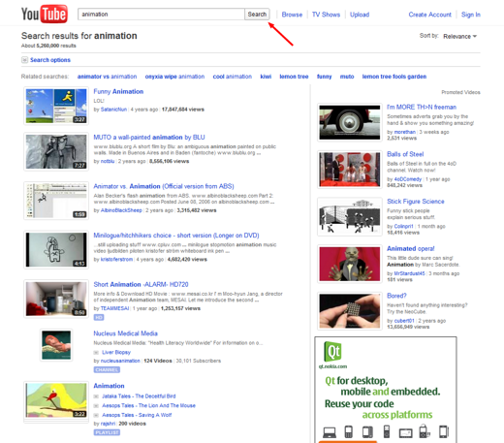Visit uploader morethan's channel
The height and width of the screenshot is (443, 504).
pos(405,132)
